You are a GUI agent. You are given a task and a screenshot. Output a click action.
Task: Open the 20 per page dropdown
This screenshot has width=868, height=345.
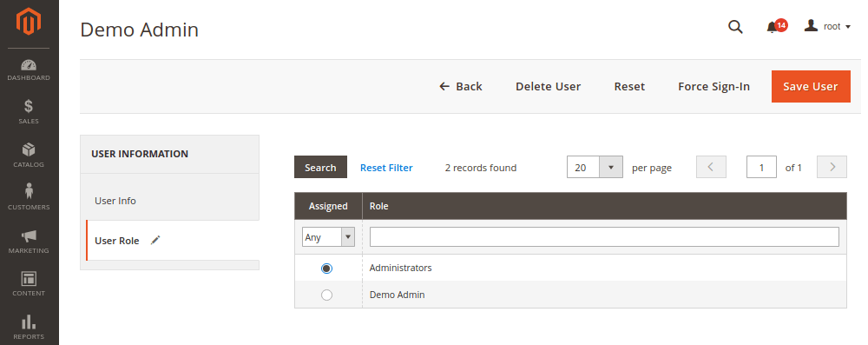(x=595, y=167)
